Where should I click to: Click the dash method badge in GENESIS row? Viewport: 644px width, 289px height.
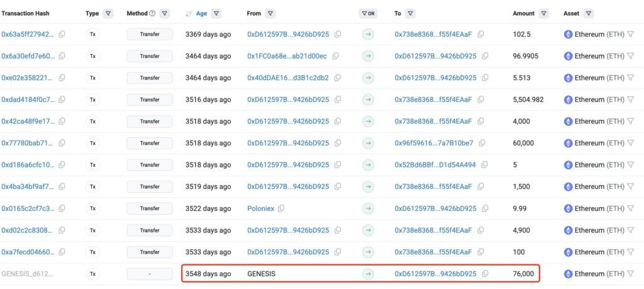pos(150,274)
